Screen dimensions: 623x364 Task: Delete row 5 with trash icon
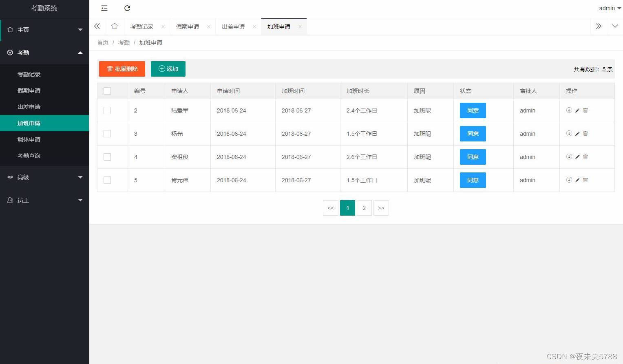pos(585,180)
